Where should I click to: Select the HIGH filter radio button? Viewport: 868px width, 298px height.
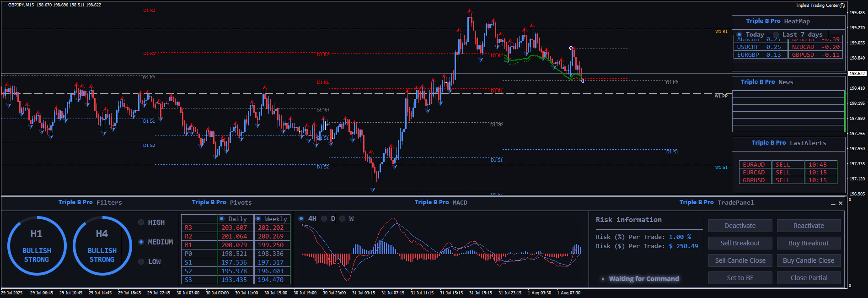[x=141, y=222]
